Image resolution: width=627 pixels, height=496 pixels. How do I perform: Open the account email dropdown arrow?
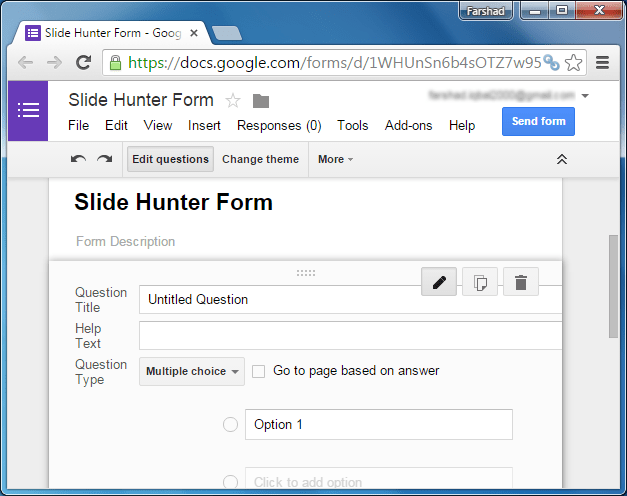click(585, 96)
